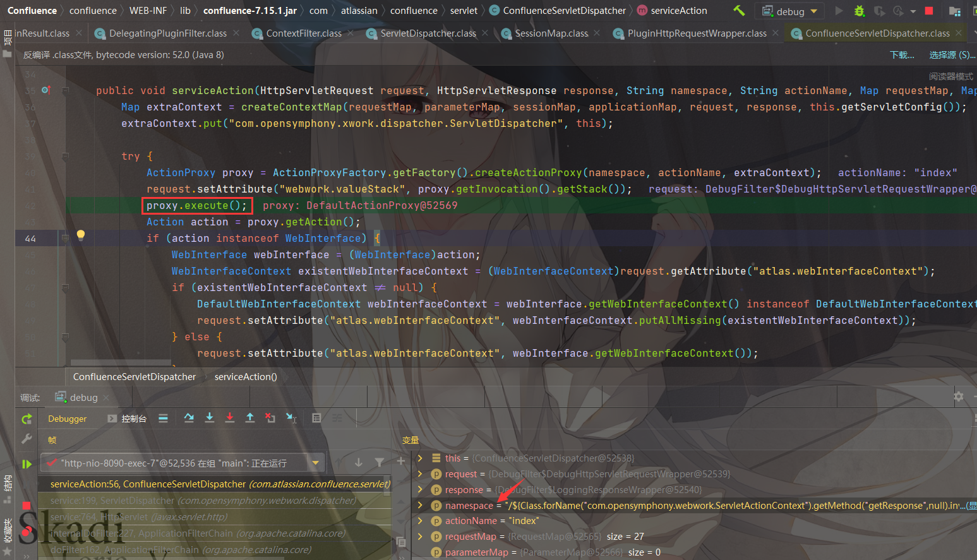Select frame service:199, ServletDispatcher
977x560 pixels.
215,501
